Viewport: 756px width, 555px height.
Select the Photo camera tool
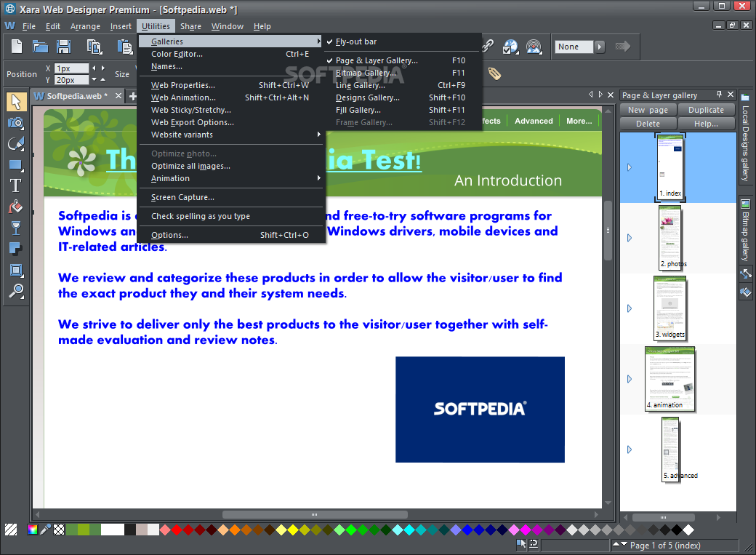click(16, 123)
